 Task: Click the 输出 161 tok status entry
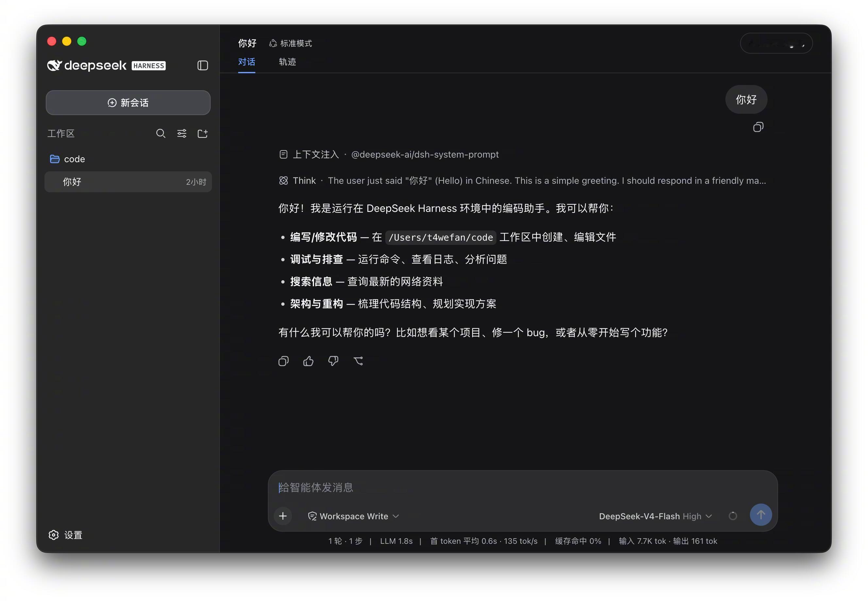coord(695,541)
